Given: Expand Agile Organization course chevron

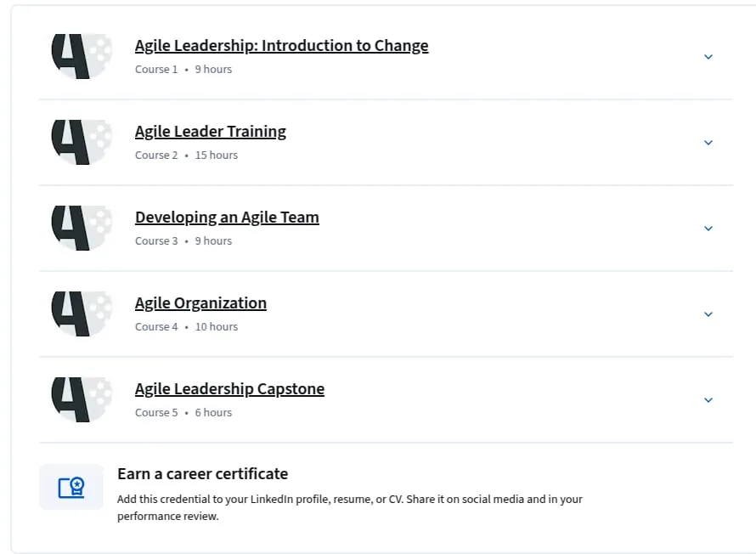Looking at the screenshot, I should pos(708,314).
